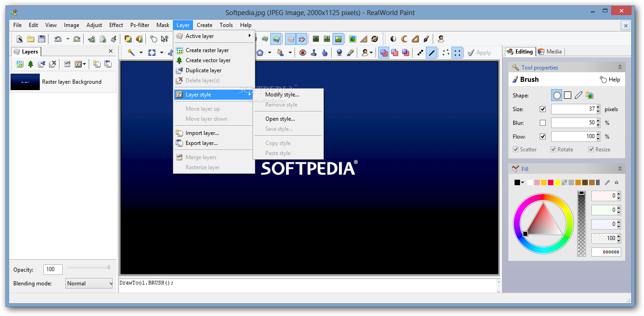
Task: Click the Apply button
Action: tap(479, 53)
